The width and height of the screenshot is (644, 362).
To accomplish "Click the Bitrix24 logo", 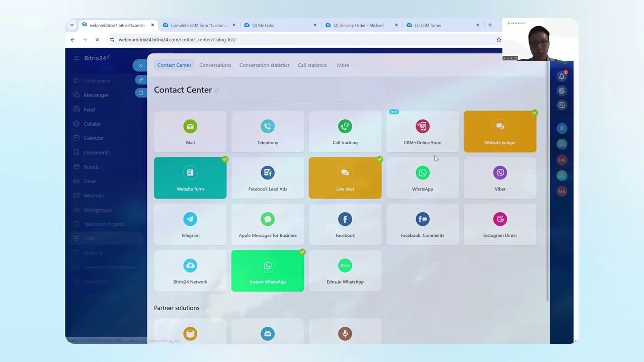I will (97, 58).
